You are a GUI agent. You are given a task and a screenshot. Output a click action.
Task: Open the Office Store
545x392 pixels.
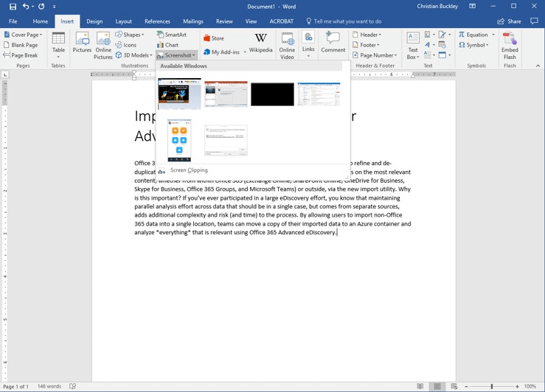point(214,38)
